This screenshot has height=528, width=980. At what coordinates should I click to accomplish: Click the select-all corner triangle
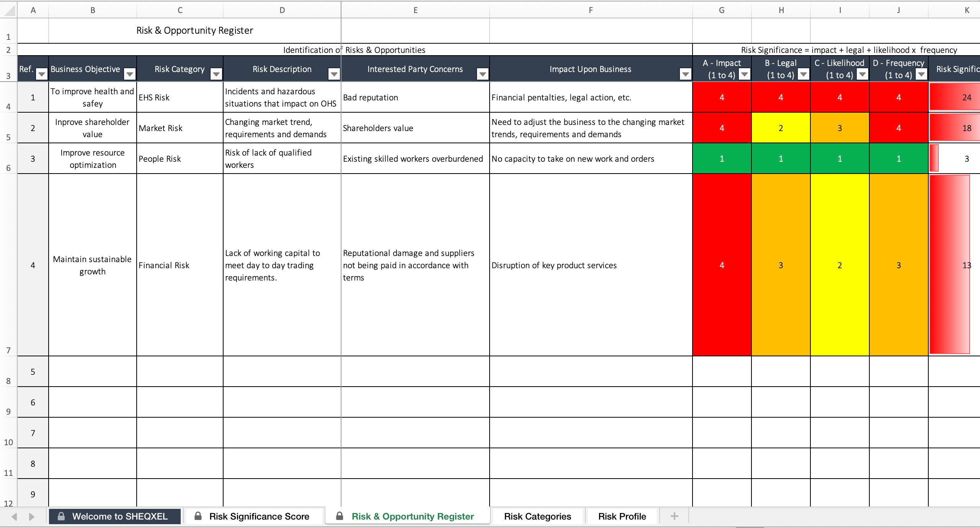click(x=8, y=10)
